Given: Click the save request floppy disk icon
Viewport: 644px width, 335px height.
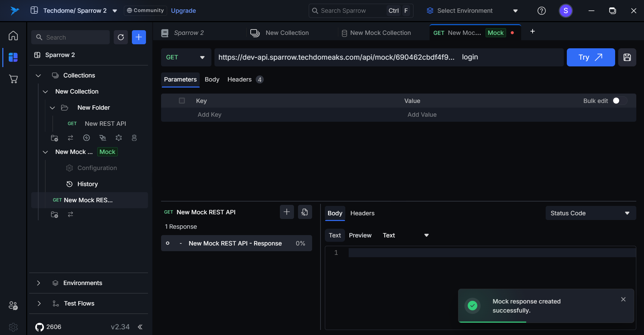Looking at the screenshot, I should (627, 57).
